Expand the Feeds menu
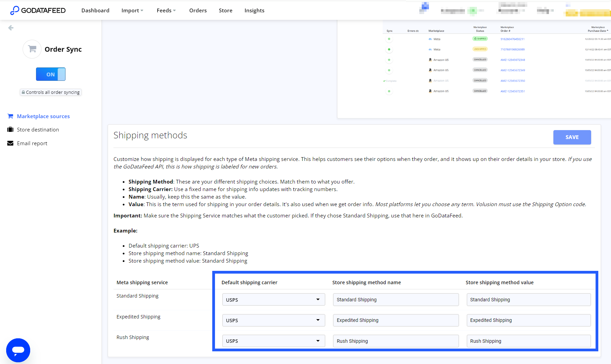Viewport: 611px width, 364px height. pyautogui.click(x=166, y=10)
